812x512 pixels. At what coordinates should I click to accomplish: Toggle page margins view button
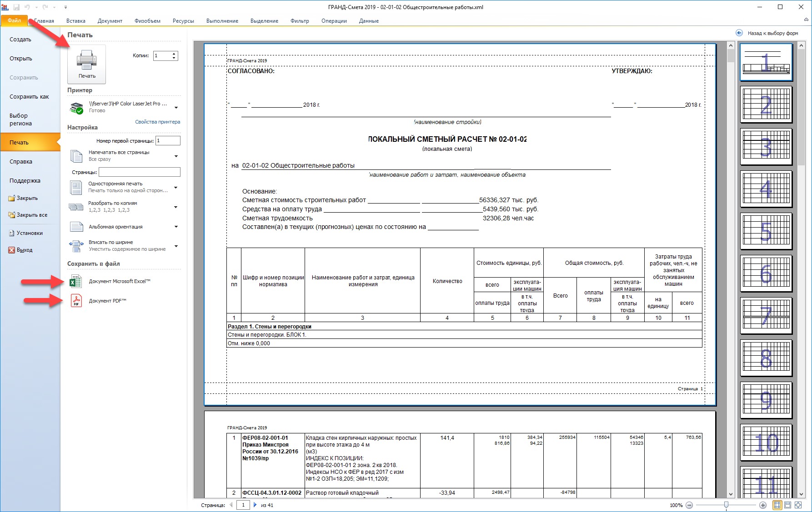click(777, 505)
